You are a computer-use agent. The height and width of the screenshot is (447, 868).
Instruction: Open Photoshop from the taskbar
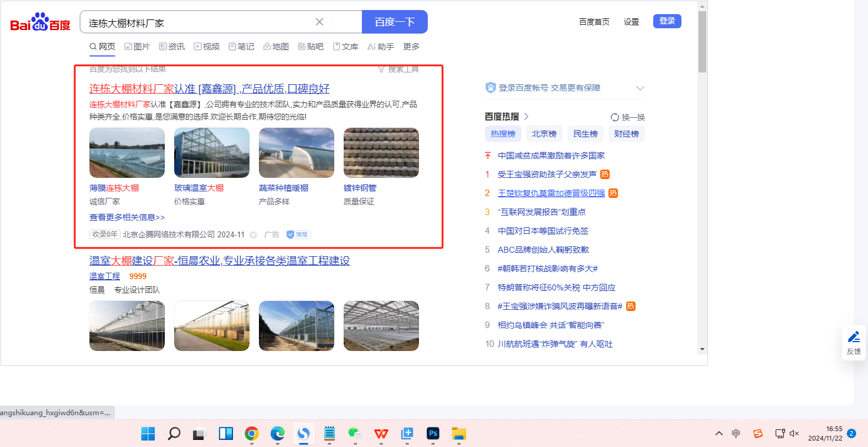433,434
